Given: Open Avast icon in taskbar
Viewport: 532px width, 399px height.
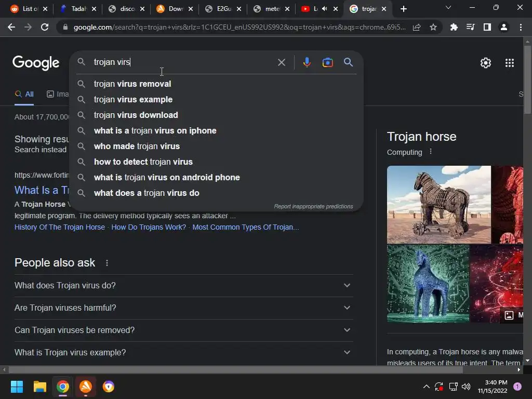Looking at the screenshot, I should (86, 387).
